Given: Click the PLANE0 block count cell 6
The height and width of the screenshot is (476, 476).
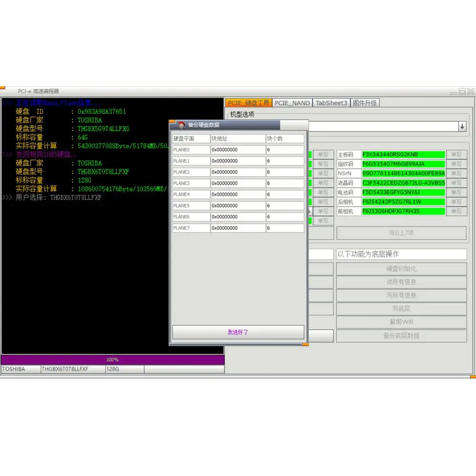Looking at the screenshot, I should pos(285,149).
